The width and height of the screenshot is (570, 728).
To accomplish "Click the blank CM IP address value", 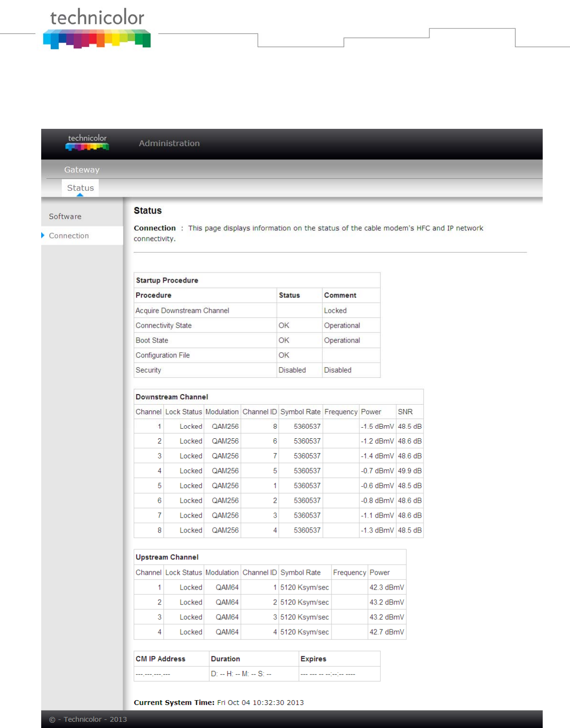I will pyautogui.click(x=153, y=674).
